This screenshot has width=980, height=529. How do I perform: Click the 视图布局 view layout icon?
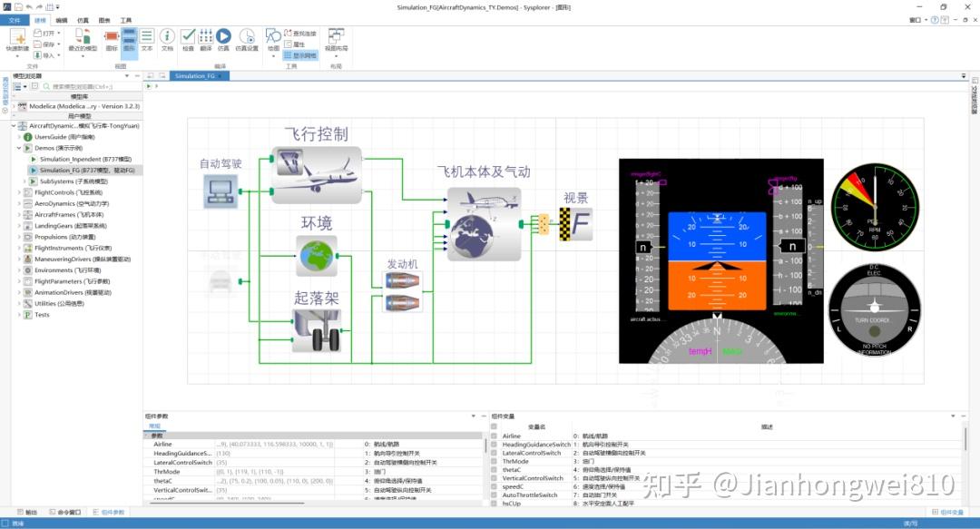point(334,38)
